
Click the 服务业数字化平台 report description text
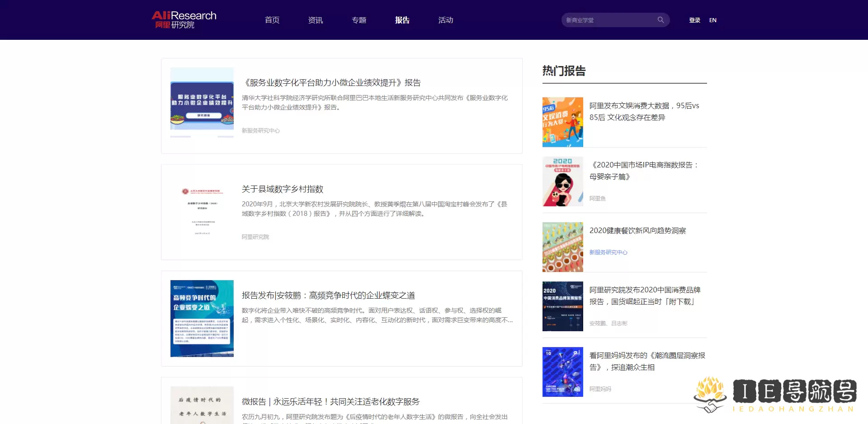pyautogui.click(x=375, y=103)
